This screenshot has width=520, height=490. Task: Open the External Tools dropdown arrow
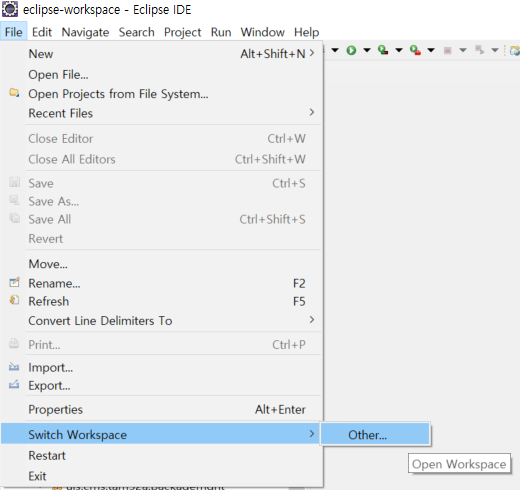pyautogui.click(x=431, y=50)
